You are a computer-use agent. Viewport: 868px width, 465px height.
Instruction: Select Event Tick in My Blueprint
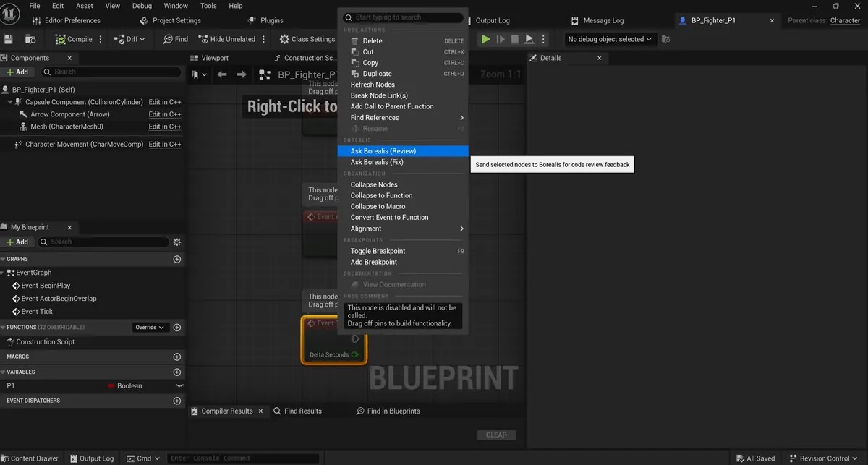pyautogui.click(x=37, y=312)
